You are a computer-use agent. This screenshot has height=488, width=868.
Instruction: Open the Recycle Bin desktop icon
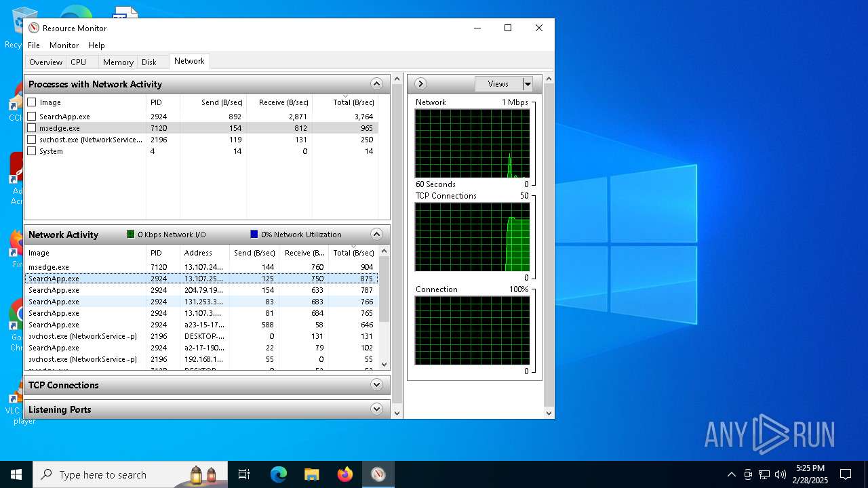tap(15, 27)
